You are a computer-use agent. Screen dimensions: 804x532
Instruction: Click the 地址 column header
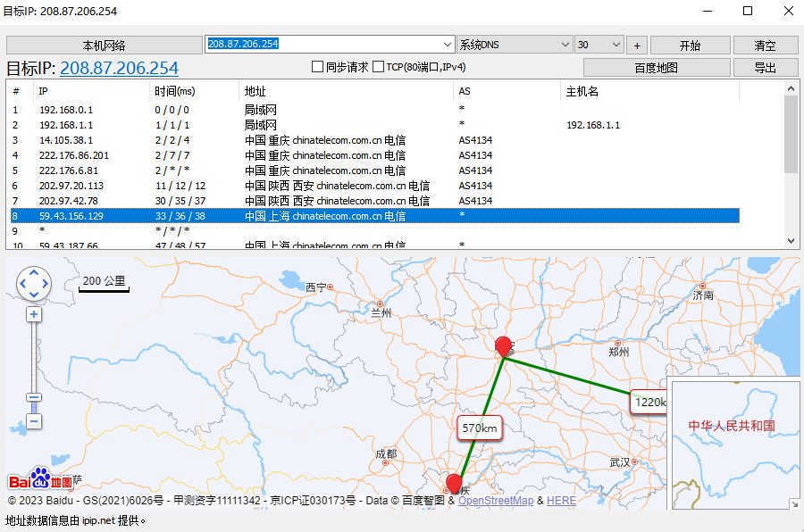[x=346, y=91]
